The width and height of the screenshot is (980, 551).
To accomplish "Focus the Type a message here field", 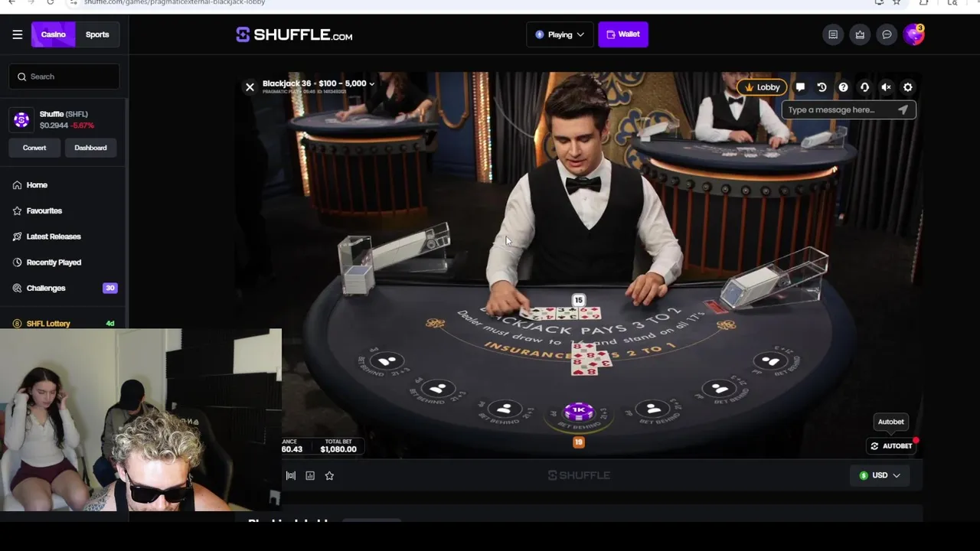I will (841, 109).
